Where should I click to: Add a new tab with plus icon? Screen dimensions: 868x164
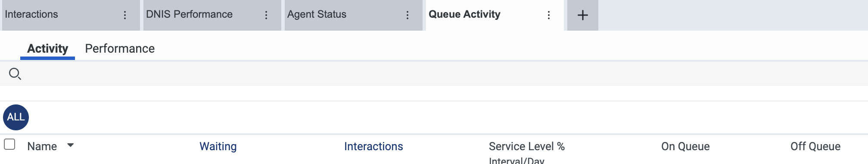(583, 15)
